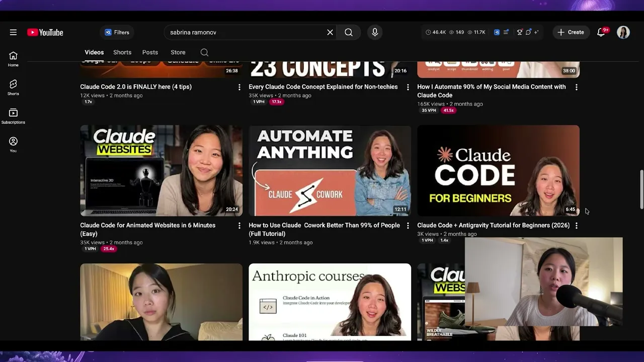Click the 35 VPH badge
The image size is (644, 362).
429,110
